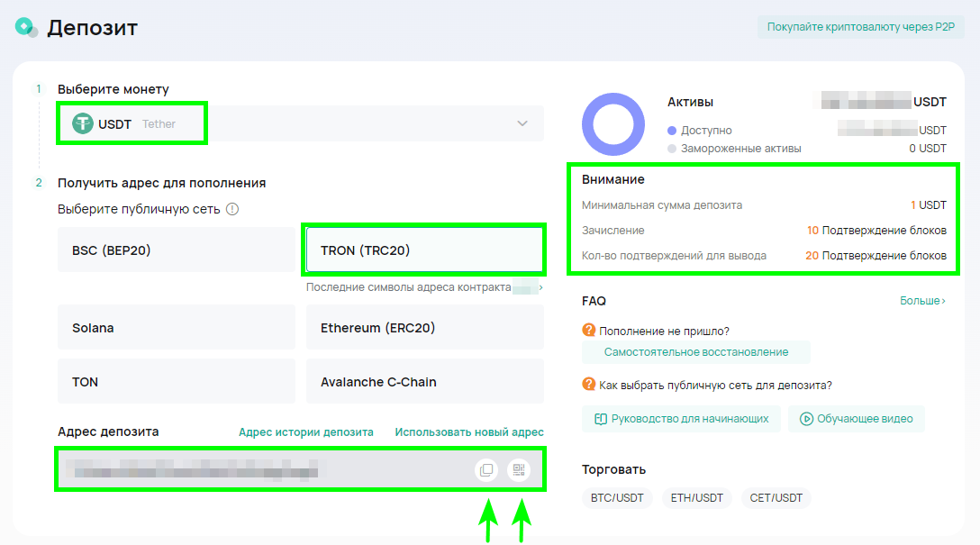980x545 pixels.
Task: Open the 'Покупайте криптовалюту через P2P' button
Action: point(860,27)
